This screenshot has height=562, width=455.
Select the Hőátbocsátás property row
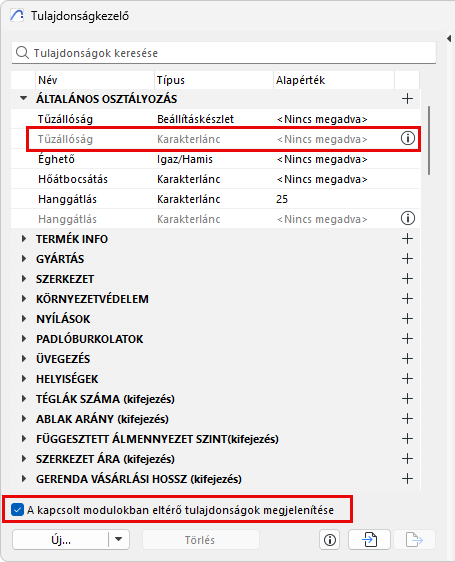tap(215, 179)
